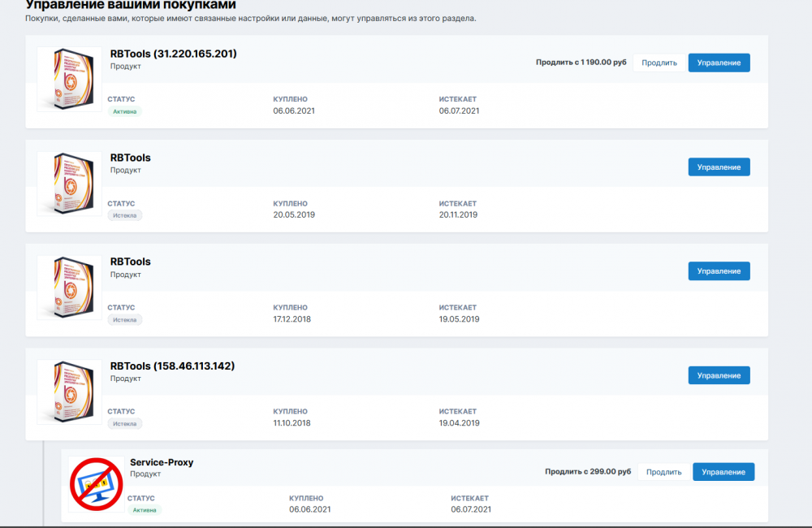Click the product image of RBTools purchased 20.05.2019
The image size is (812, 528).
point(69,184)
